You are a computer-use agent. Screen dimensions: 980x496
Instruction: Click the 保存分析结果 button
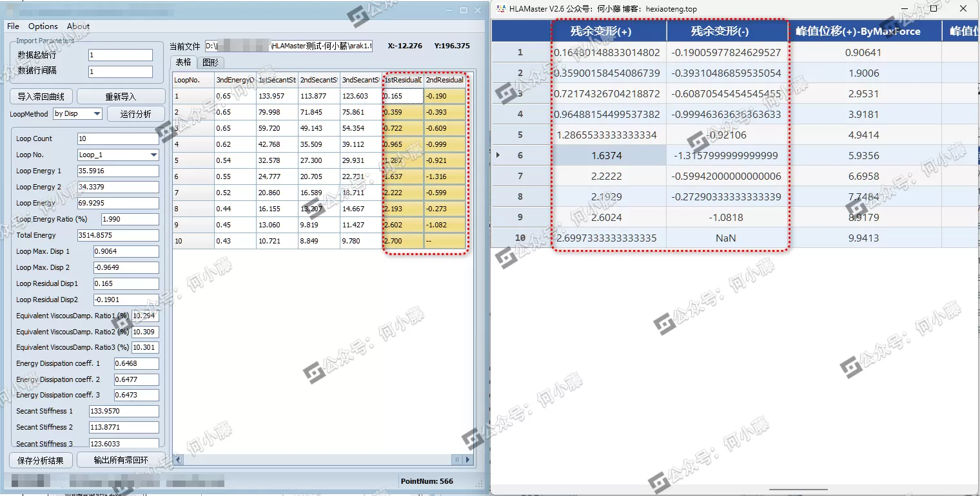coord(41,460)
